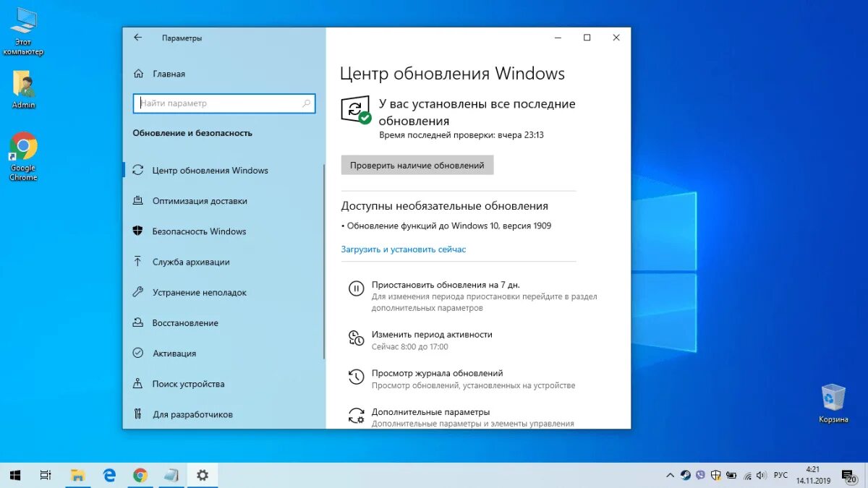Open File Explorer from the taskbar
The width and height of the screenshot is (868, 488).
click(x=77, y=475)
